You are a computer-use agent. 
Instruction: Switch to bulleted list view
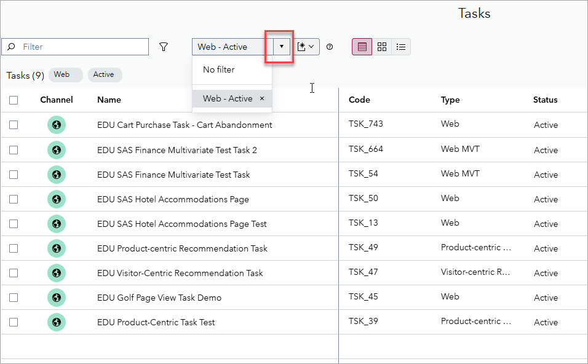[401, 47]
